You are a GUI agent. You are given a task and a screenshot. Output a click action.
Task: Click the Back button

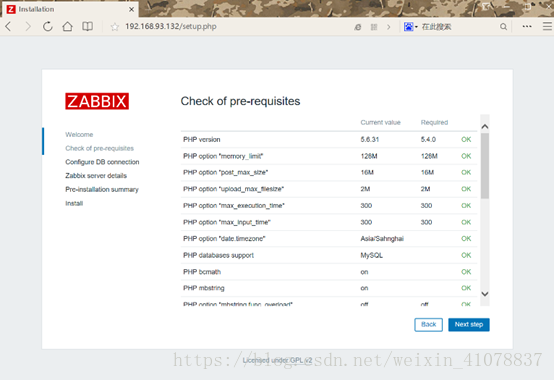[x=428, y=325]
